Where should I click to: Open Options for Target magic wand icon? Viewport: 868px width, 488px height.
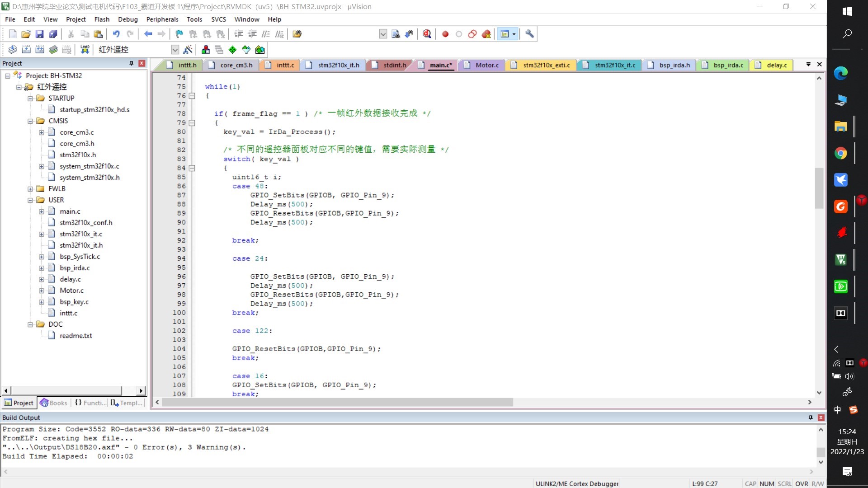pos(188,50)
